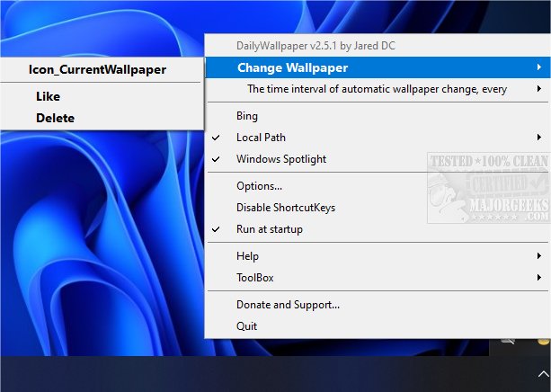Click the DailyWallpaper v2.5.1 header text
This screenshot has height=392, width=551.
tap(315, 46)
